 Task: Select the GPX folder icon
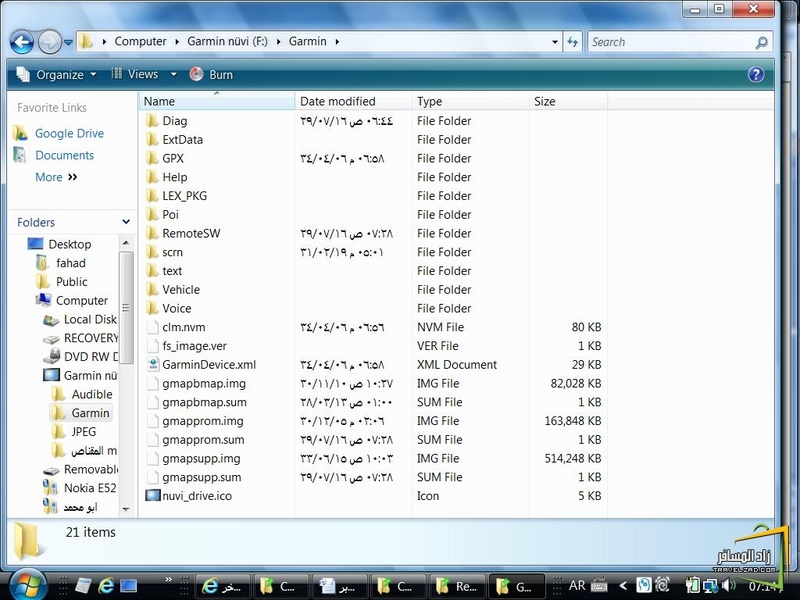(152, 158)
